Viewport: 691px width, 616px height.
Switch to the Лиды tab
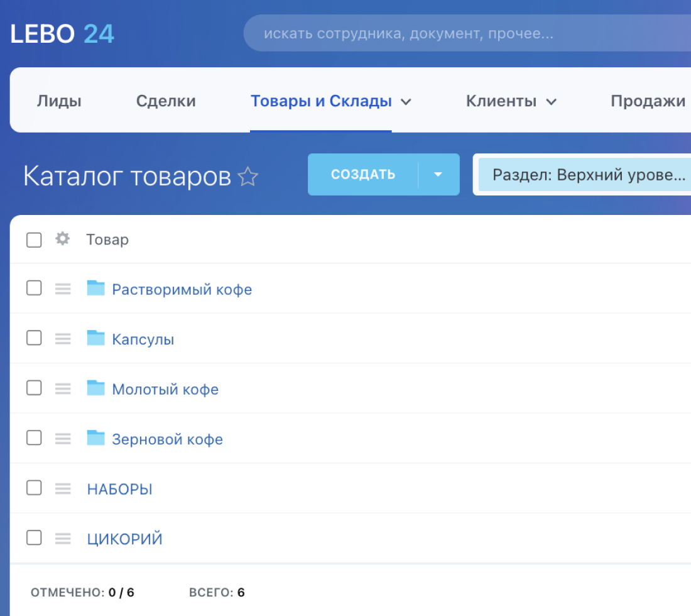(x=59, y=101)
